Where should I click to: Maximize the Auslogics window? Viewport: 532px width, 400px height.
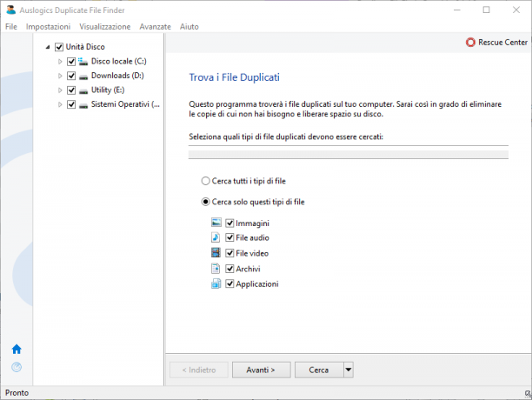(486, 10)
